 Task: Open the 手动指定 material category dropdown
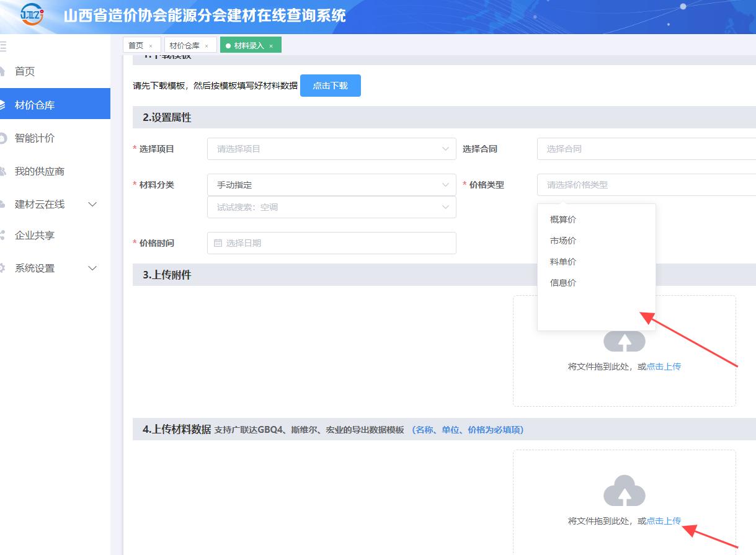click(x=331, y=185)
